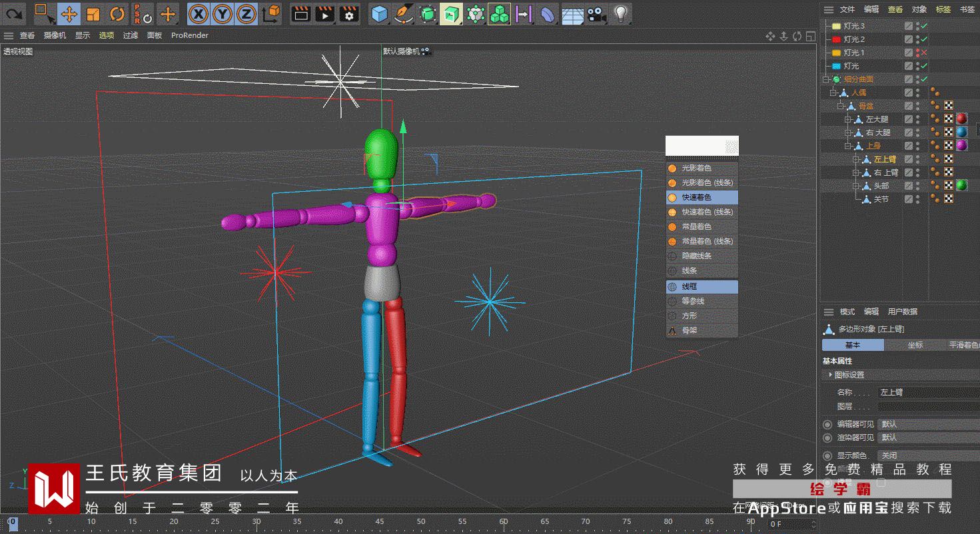Disable the 灯光.2 object checkmark
The height and width of the screenshot is (534, 980).
click(924, 39)
